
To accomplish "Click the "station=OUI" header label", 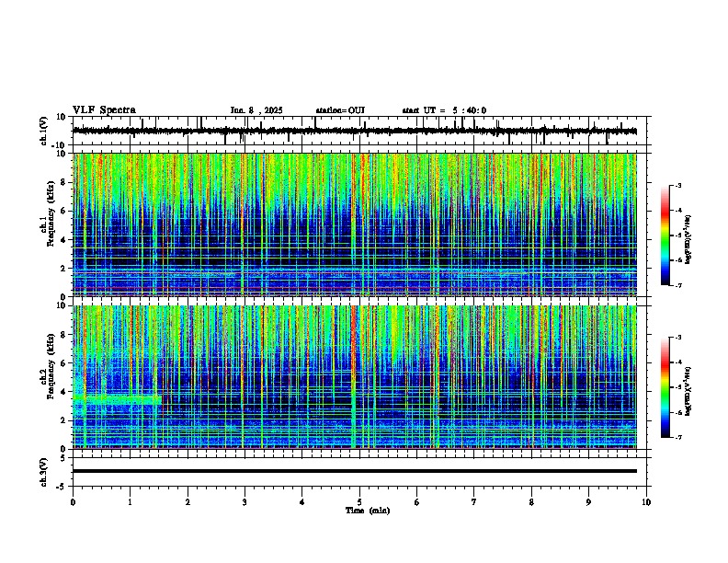I will click(340, 110).
